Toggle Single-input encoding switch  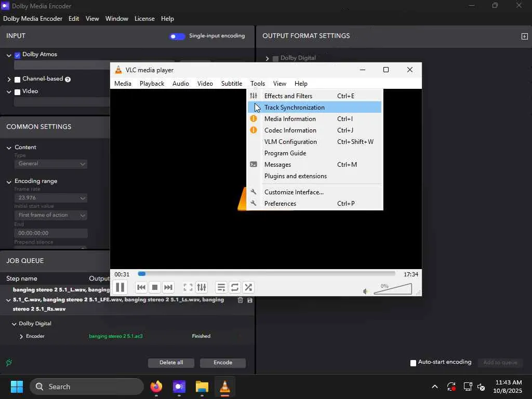pyautogui.click(x=177, y=36)
